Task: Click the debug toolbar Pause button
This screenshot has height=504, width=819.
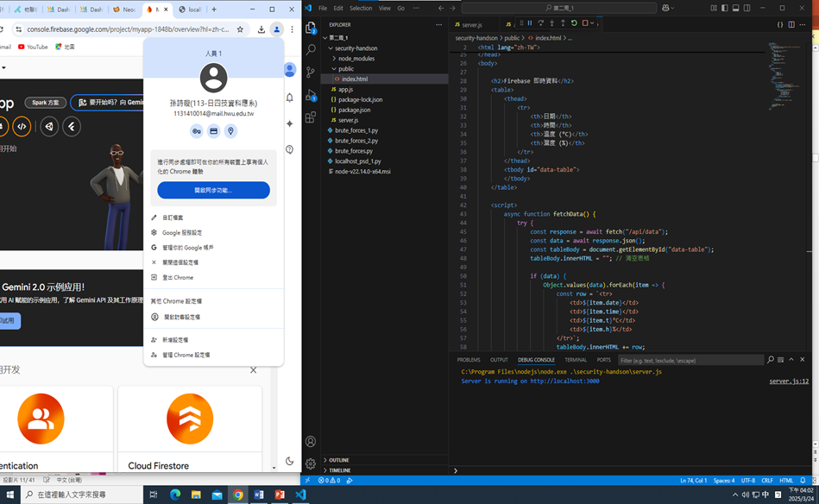Action: [529, 23]
